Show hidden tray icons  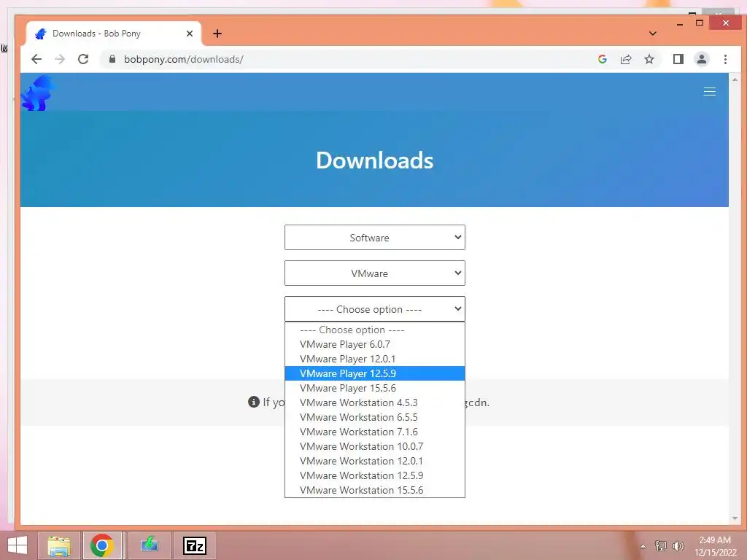pyautogui.click(x=643, y=546)
